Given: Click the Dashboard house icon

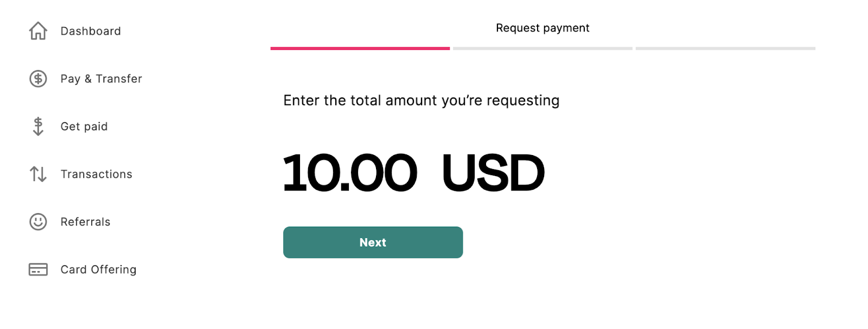Looking at the screenshot, I should [x=38, y=31].
